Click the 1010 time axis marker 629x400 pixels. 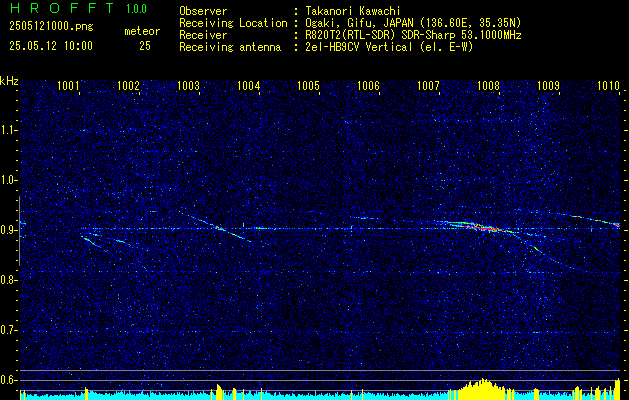[x=608, y=85]
